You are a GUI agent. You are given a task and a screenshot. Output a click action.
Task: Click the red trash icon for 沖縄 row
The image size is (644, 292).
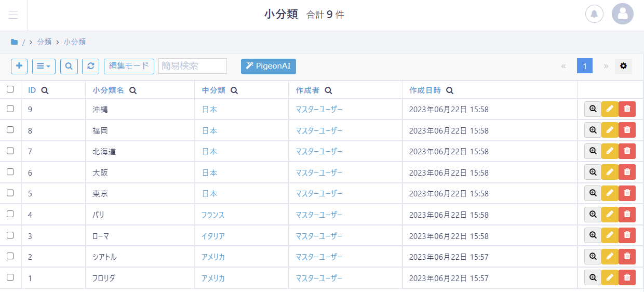pos(627,109)
